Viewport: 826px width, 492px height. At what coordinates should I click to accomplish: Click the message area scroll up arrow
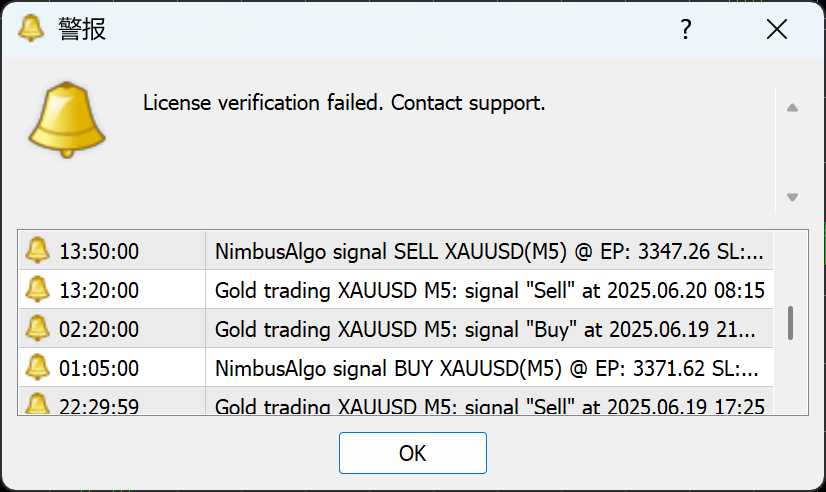tap(792, 108)
